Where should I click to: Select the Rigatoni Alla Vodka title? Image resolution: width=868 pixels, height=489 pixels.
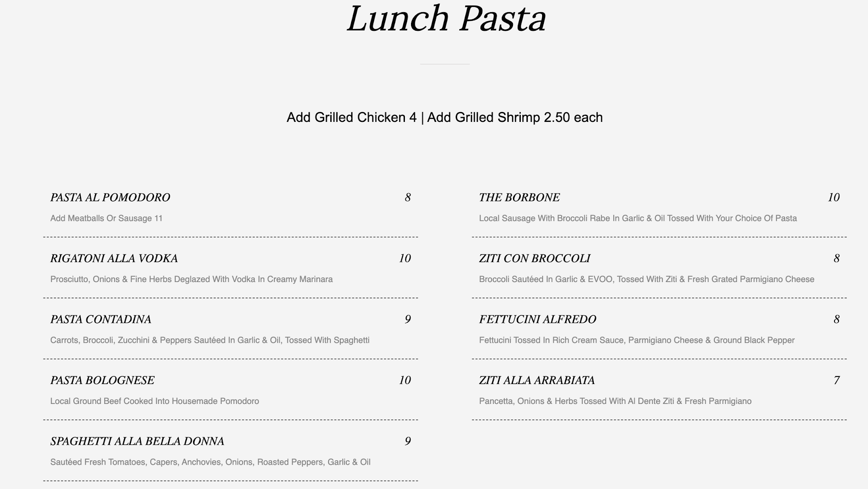click(114, 259)
